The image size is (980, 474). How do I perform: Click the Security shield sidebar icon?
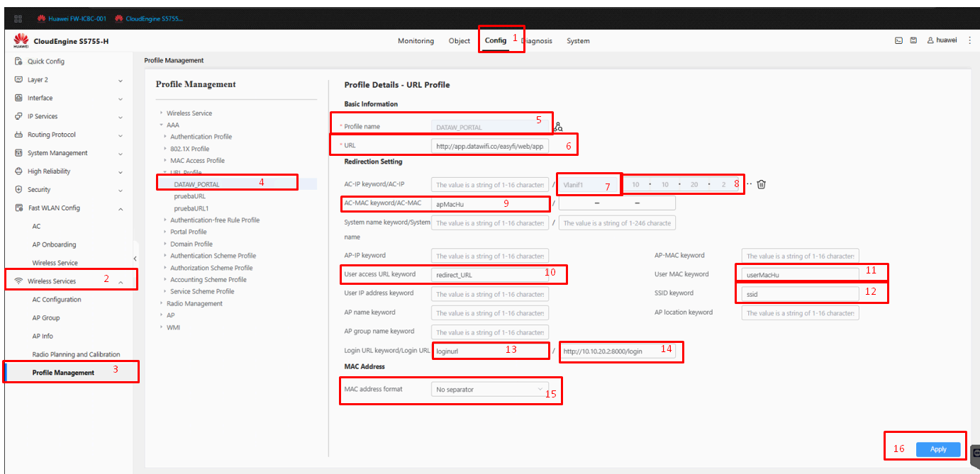18,189
